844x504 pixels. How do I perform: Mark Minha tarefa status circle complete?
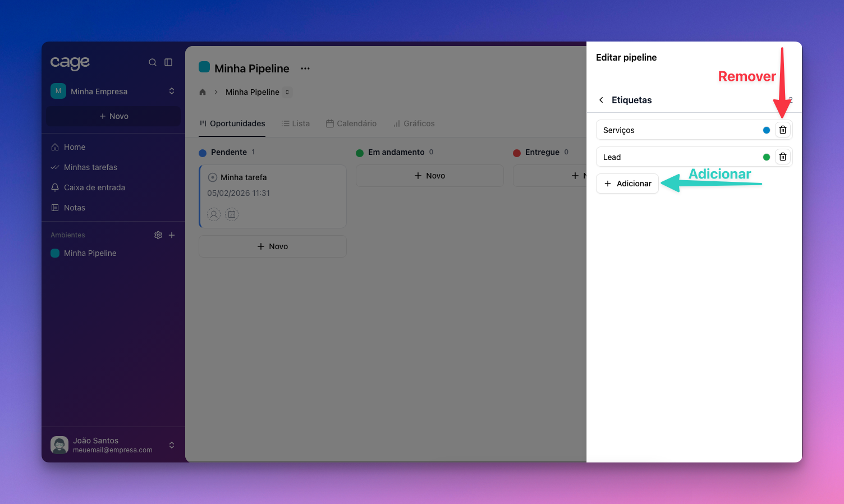[213, 177]
